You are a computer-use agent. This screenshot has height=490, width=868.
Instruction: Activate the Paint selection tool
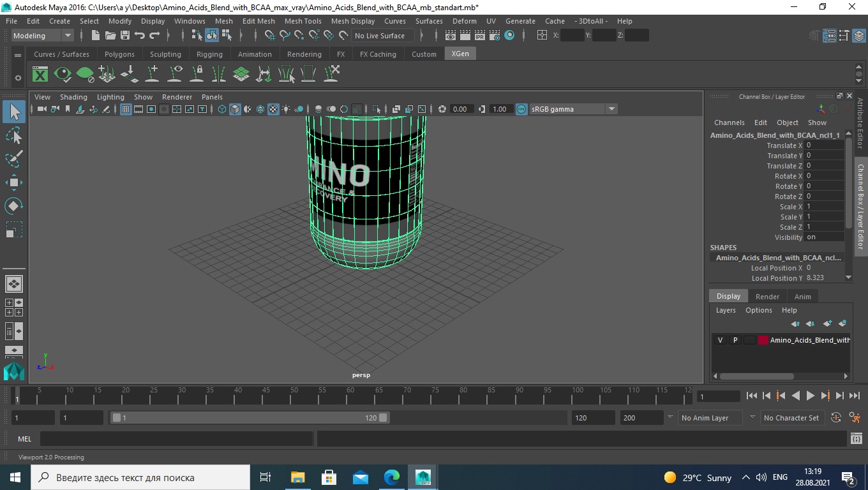click(14, 158)
